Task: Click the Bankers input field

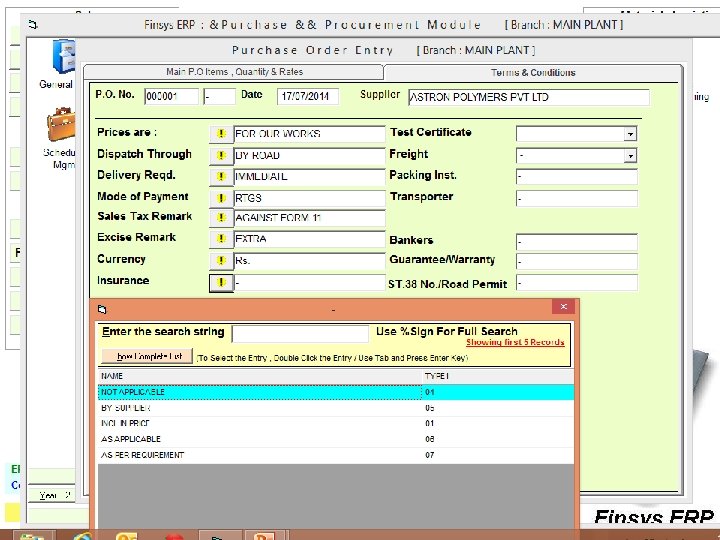Action: click(x=577, y=242)
